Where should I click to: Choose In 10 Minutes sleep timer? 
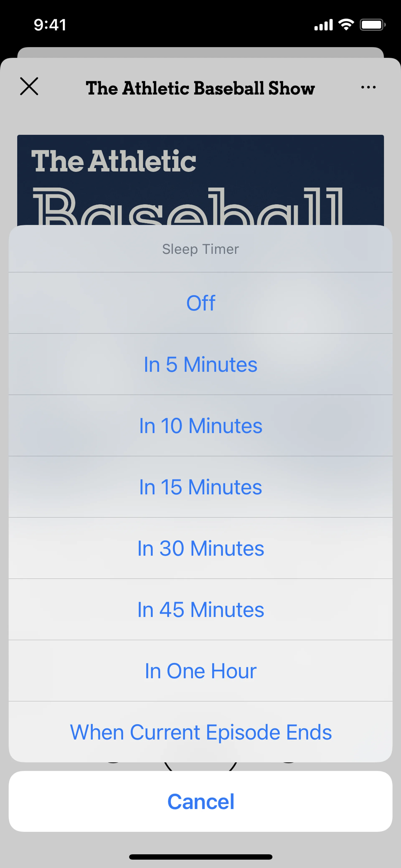pyautogui.click(x=200, y=426)
